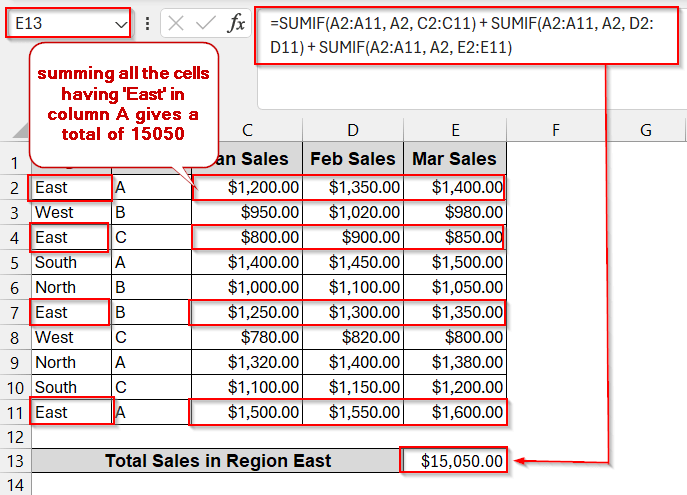Click the Name Box showing E13
This screenshot has height=495, width=687.
coord(68,23)
